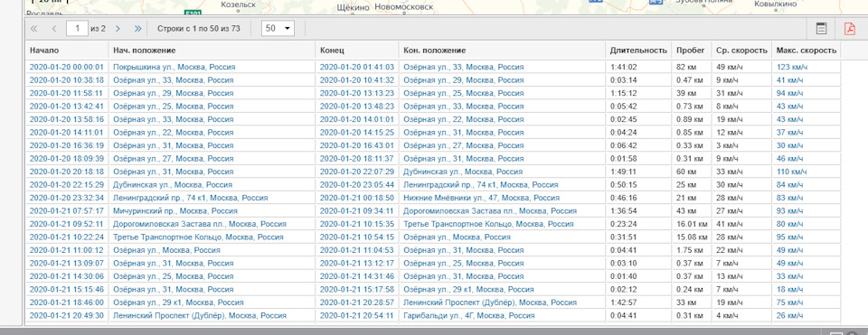Export table to PDF icon
This screenshot has width=868, height=335.
[849, 29]
